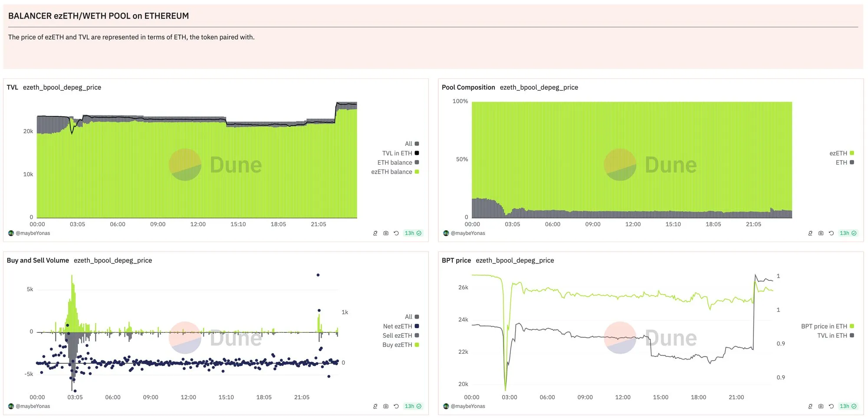The image size is (868, 418).
Task: Click the 12:00 x-axis label on Pool Composition chart
Action: 633,224
